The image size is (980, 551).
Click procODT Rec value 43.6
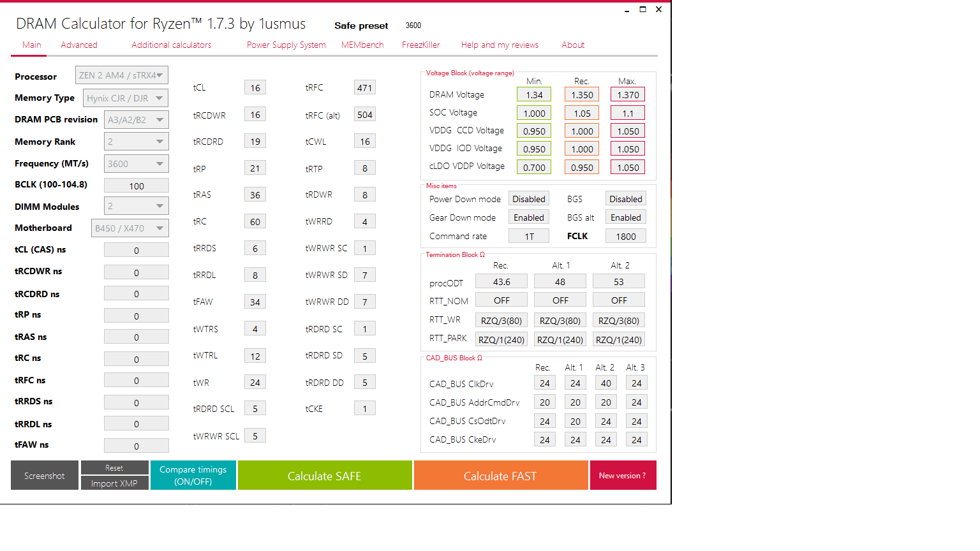click(501, 281)
